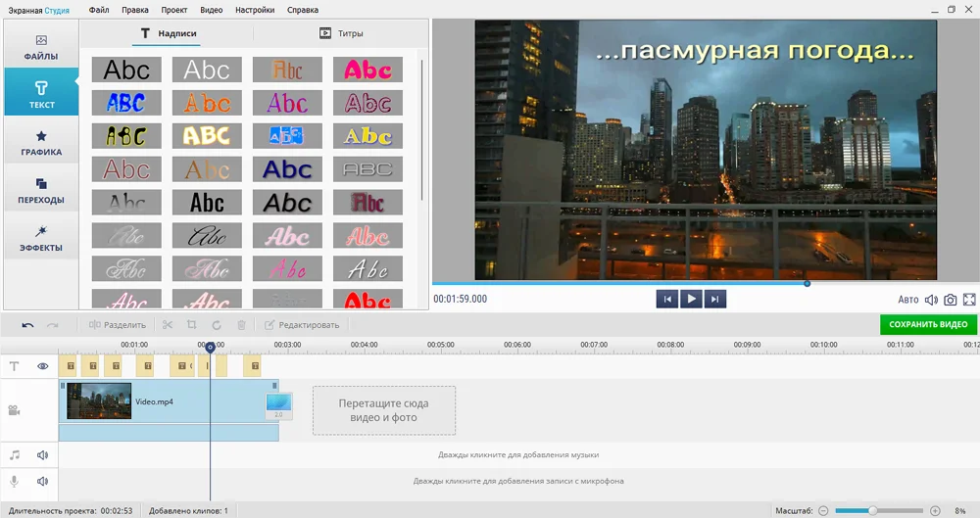This screenshot has height=518, width=980.
Task: Zoom in timeline with plus button
Action: pos(935,510)
